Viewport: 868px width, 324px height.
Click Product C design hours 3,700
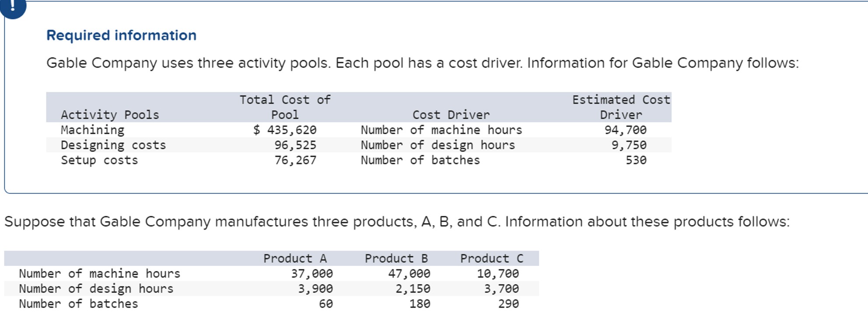[501, 289]
